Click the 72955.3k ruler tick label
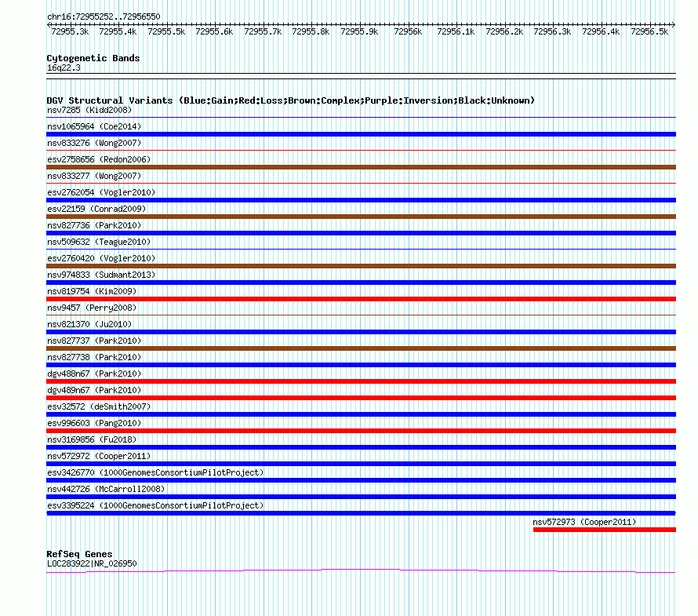Screen dimensions: 698x616 [70, 31]
